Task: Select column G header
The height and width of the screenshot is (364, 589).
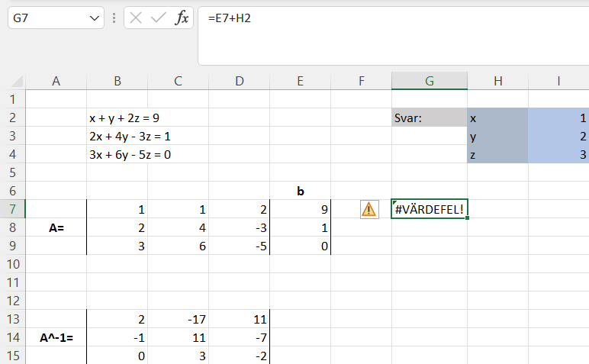Action: (x=430, y=82)
